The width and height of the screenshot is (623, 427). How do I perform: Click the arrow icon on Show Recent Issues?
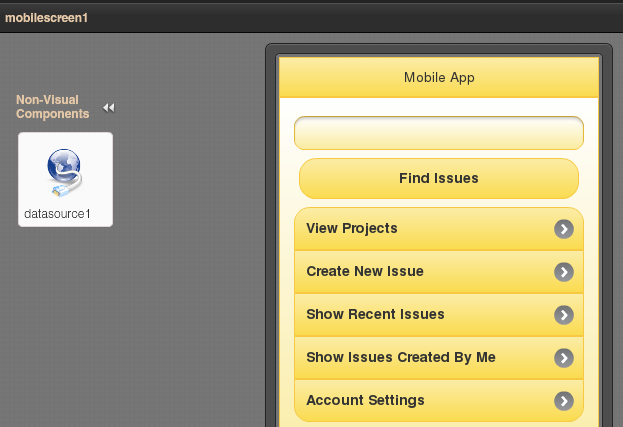click(564, 315)
